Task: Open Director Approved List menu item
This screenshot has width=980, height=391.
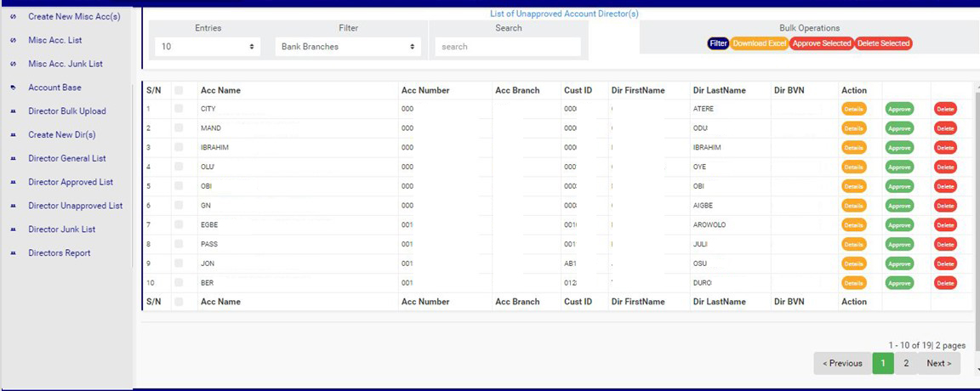Action: tap(71, 182)
